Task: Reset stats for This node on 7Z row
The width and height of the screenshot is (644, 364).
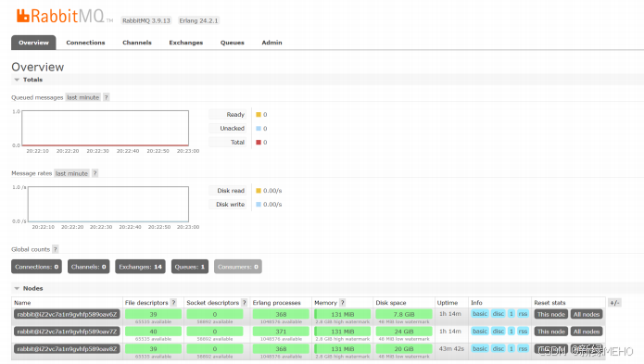Action: 551,332
